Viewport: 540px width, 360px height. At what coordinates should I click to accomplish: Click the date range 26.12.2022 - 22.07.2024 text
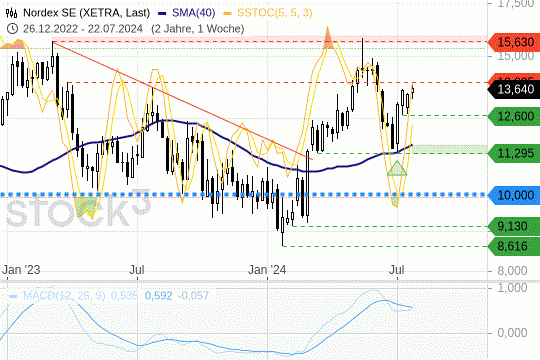coord(83,29)
